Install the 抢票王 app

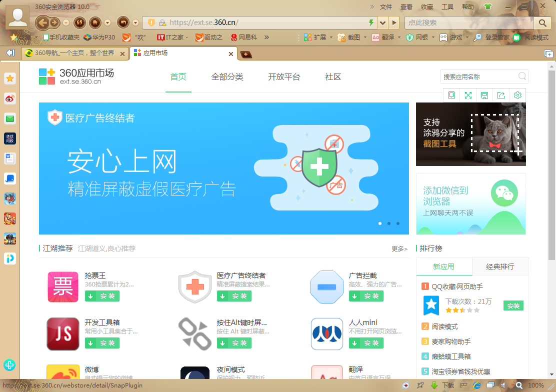102,296
